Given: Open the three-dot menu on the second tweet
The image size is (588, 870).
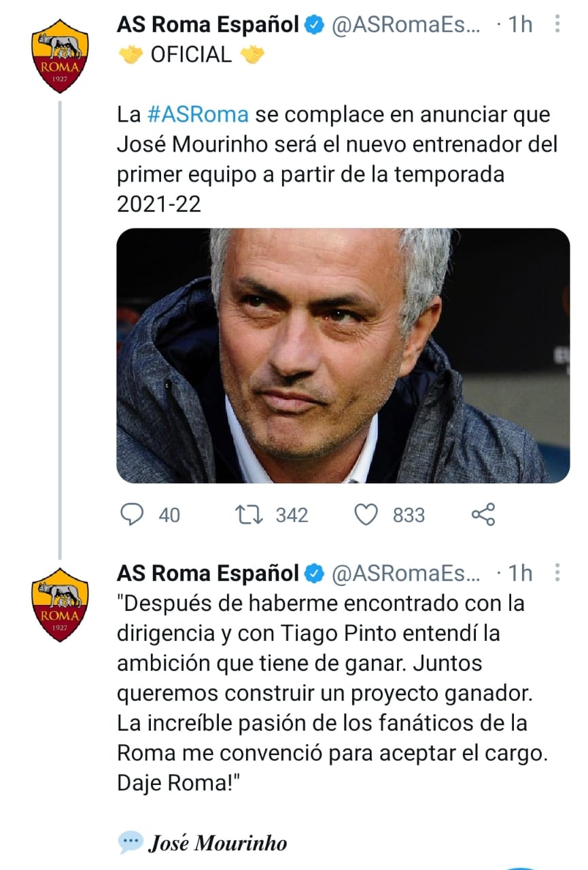Looking at the screenshot, I should tap(557, 573).
